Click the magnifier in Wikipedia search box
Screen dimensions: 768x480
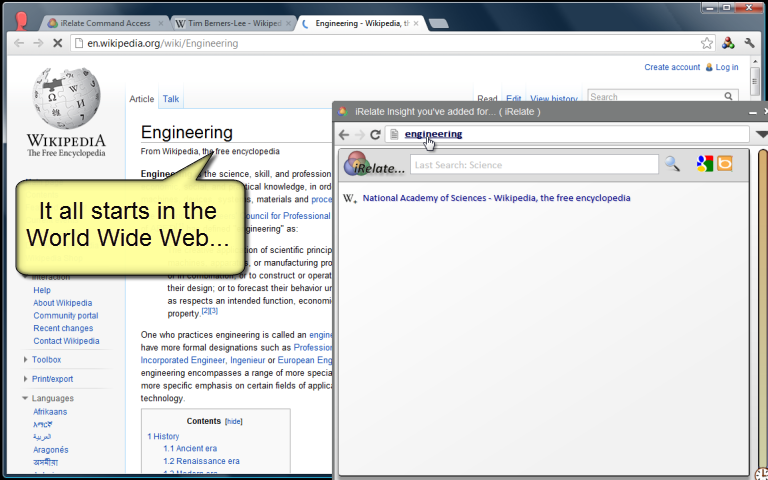(728, 96)
